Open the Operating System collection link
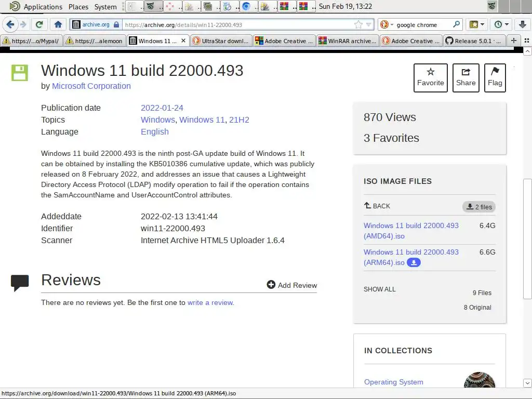This screenshot has width=532, height=399. (x=394, y=382)
